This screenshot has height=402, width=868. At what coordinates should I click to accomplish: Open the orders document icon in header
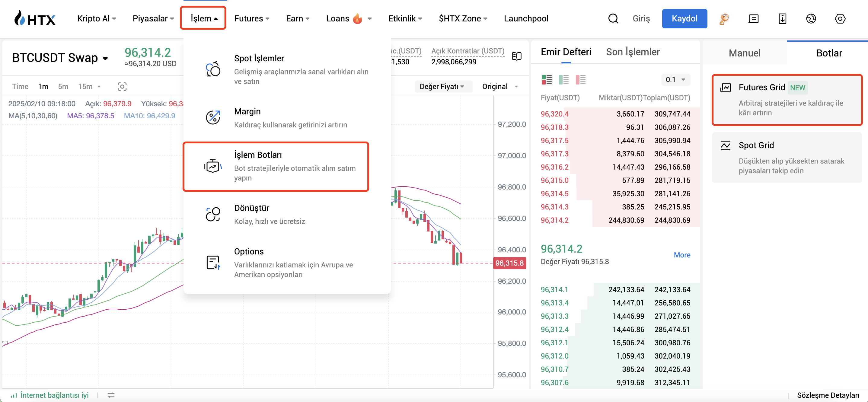tap(753, 19)
